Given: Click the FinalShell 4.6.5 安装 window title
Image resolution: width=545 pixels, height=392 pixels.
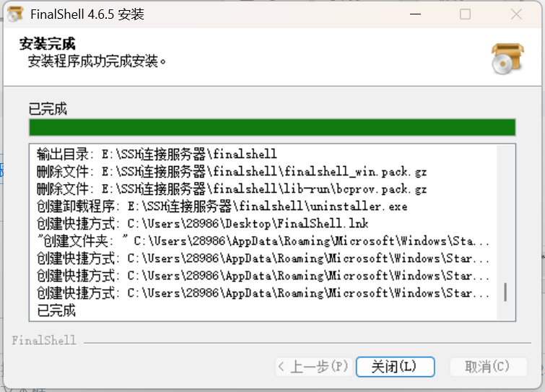Looking at the screenshot, I should point(87,14).
